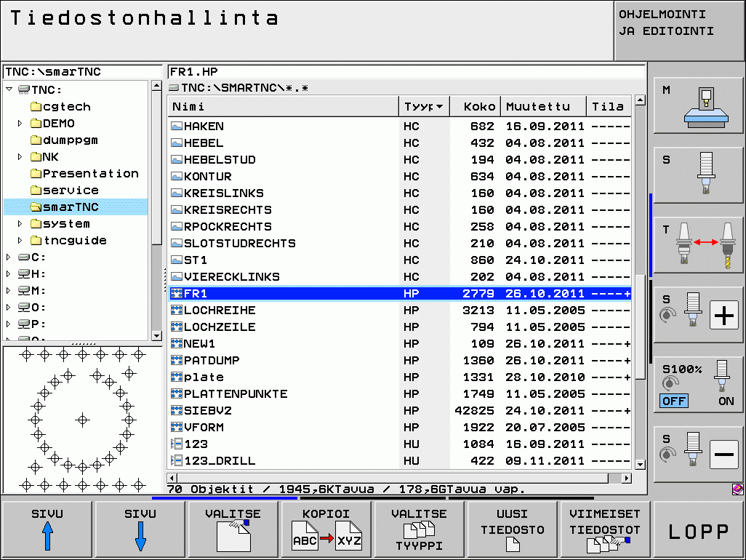Image resolution: width=746 pixels, height=560 pixels.
Task: Expand the H: network drive node
Action: 9,273
